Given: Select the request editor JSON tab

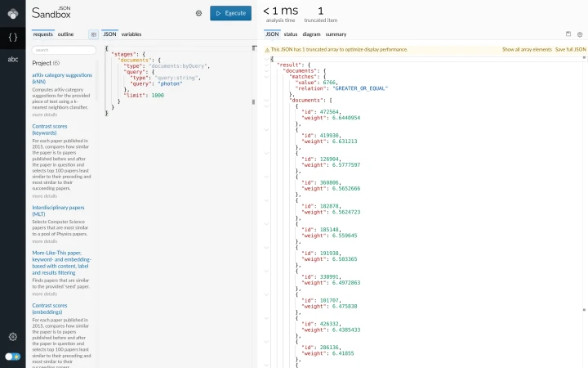Looking at the screenshot, I should click(109, 34).
